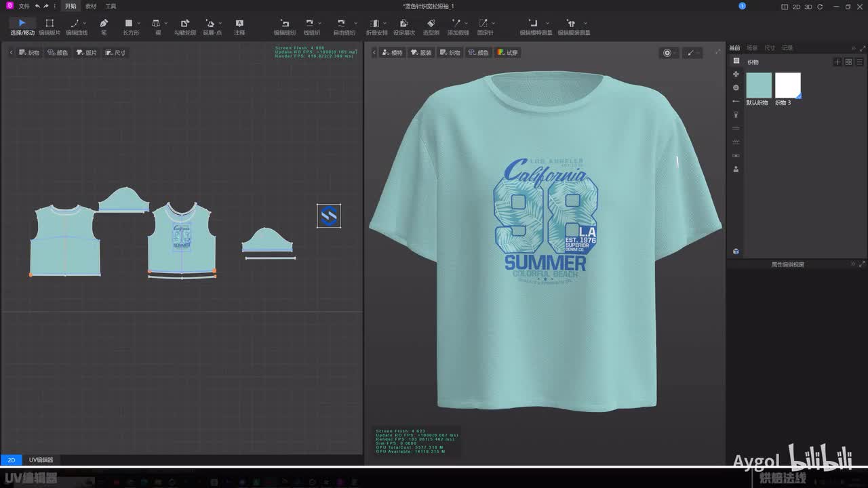Screen dimensions: 868x488
Task: Select the 延展-点 tool
Action: point(211,27)
